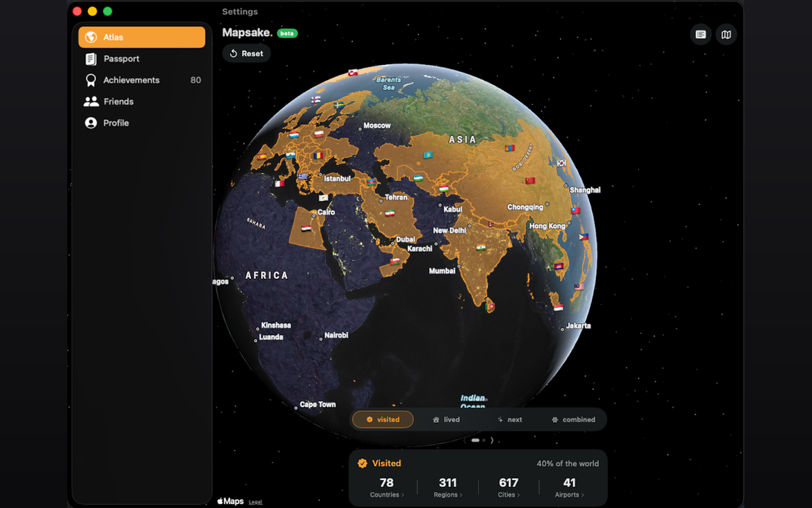This screenshot has width=812, height=508.
Task: Click the Hong Kong city label
Action: (x=547, y=226)
